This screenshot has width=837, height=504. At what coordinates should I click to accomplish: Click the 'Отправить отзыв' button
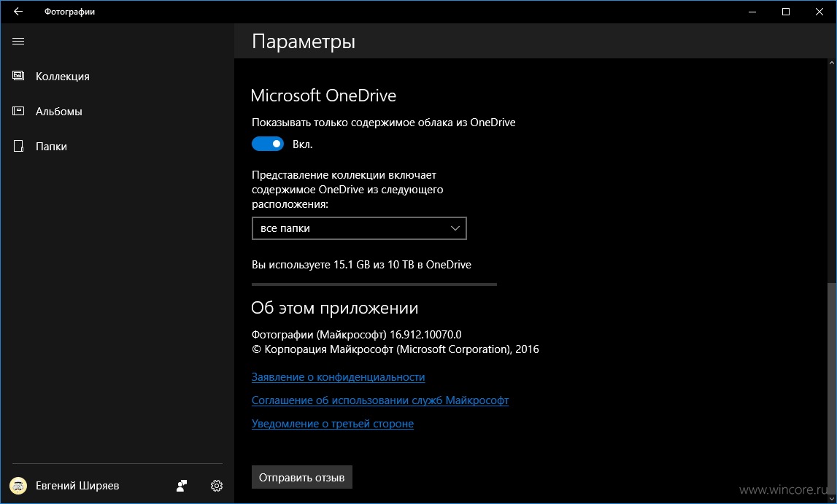301,477
